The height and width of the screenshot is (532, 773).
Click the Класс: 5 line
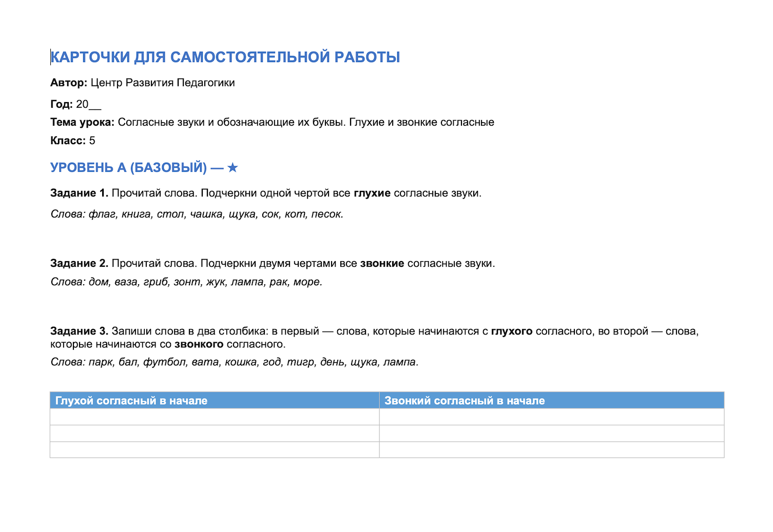(73, 141)
